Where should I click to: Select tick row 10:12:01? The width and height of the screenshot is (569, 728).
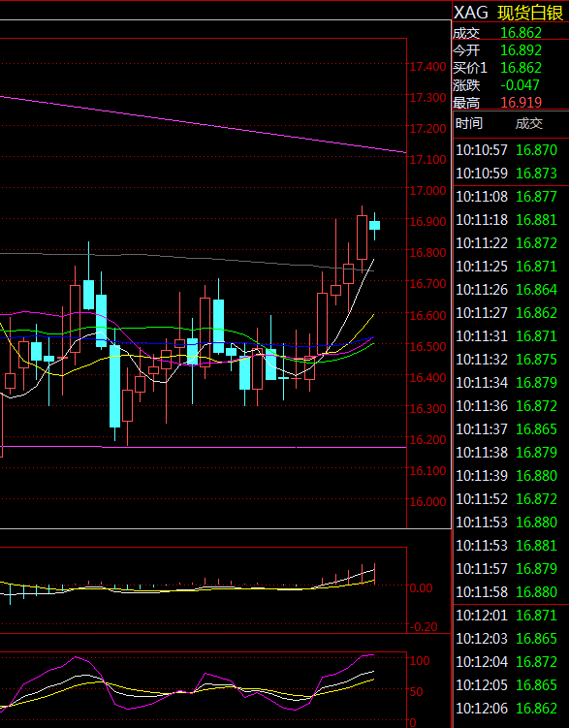coord(511,616)
